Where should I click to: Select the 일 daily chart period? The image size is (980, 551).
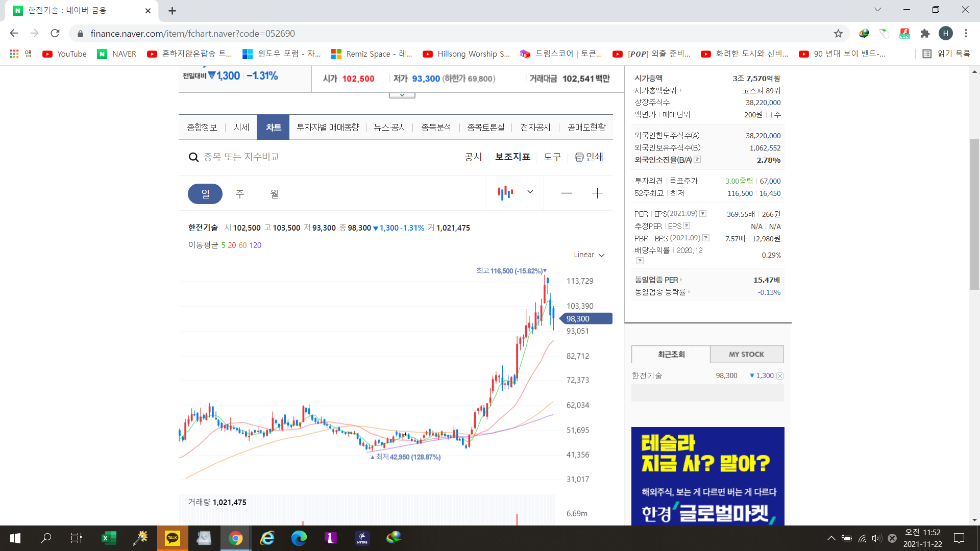[205, 194]
